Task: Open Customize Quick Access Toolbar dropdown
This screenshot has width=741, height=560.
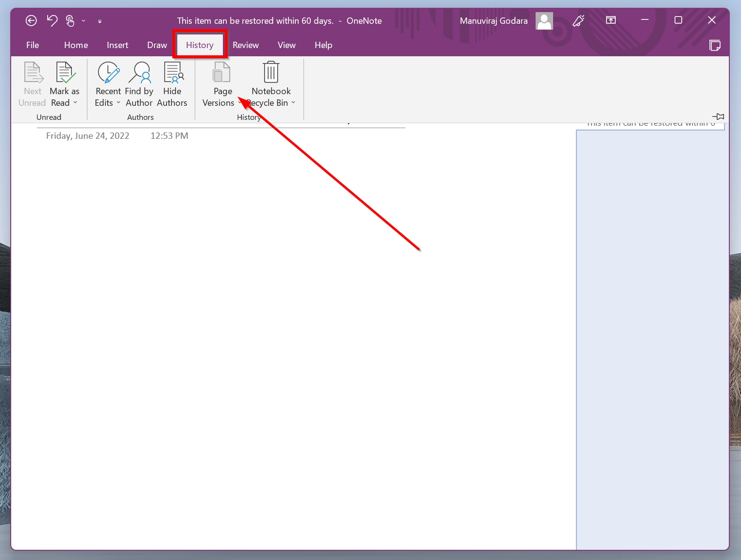Action: [x=100, y=21]
